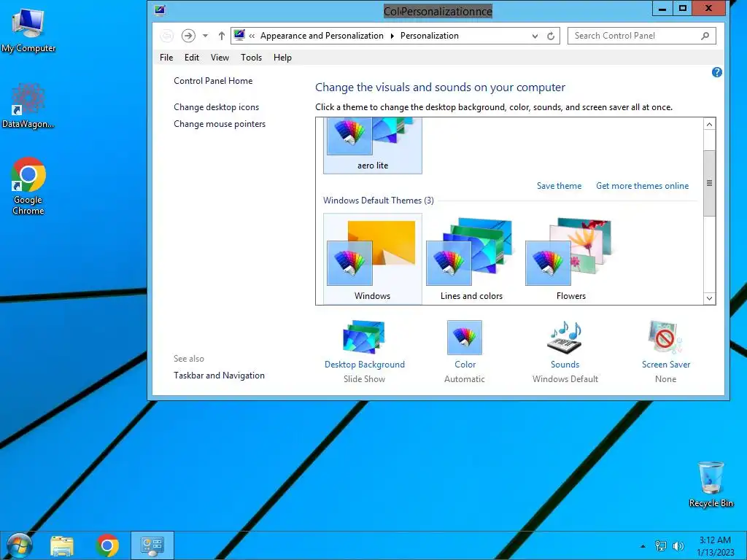
Task: Click Save theme link
Action: click(559, 186)
